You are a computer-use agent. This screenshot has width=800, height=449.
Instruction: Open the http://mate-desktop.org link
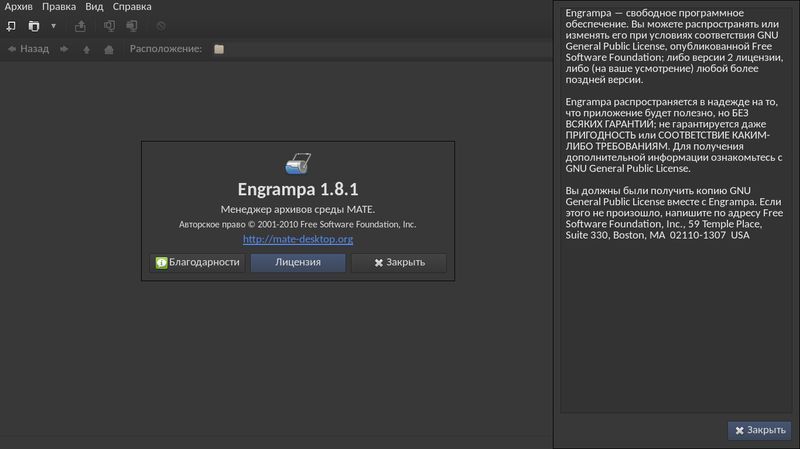pos(298,239)
